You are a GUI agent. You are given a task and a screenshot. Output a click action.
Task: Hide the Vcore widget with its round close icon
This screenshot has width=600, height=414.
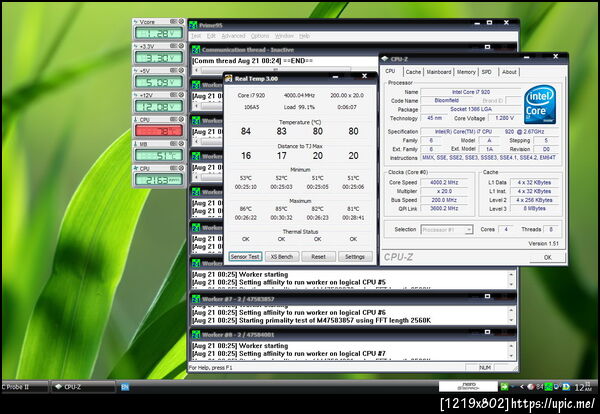coord(181,22)
